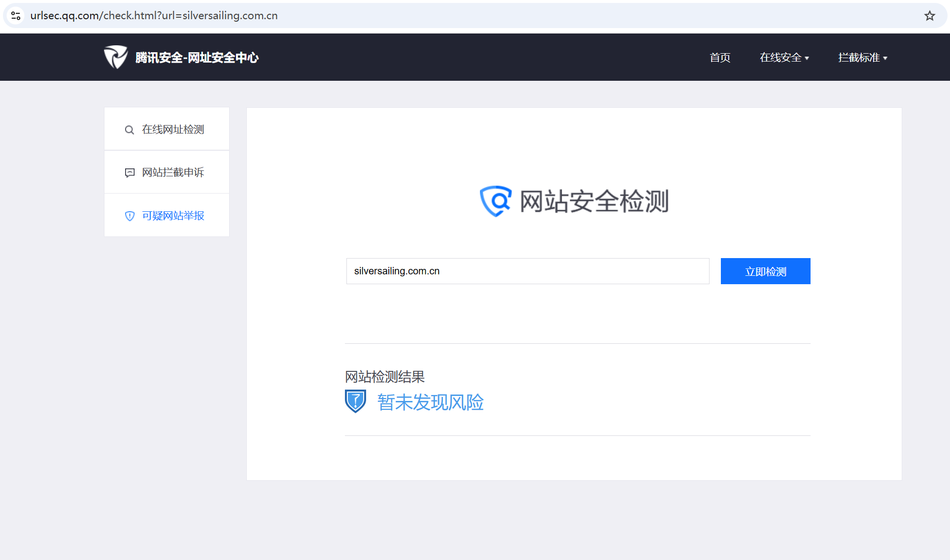
Task: Click the browser address bar URL
Action: pos(154,16)
